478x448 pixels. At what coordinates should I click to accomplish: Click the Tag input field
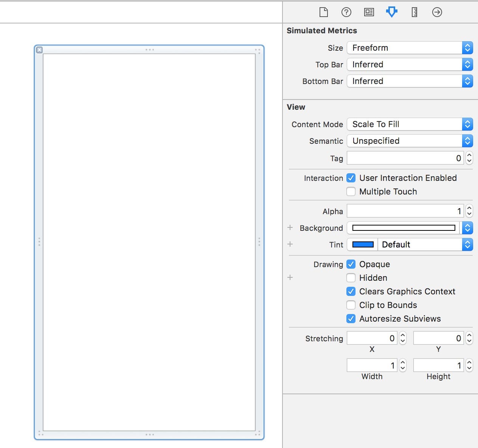[x=405, y=158]
